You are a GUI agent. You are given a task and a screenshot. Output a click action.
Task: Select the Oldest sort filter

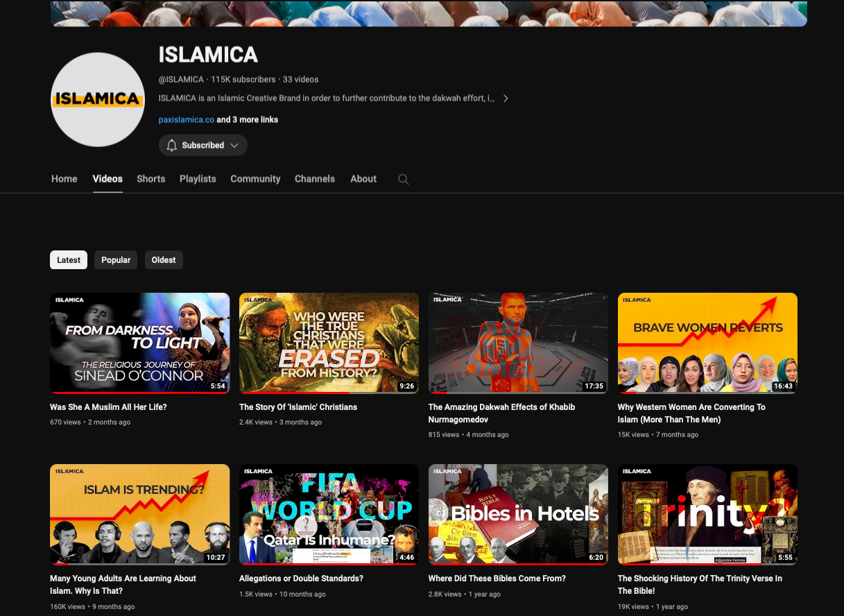tap(164, 260)
